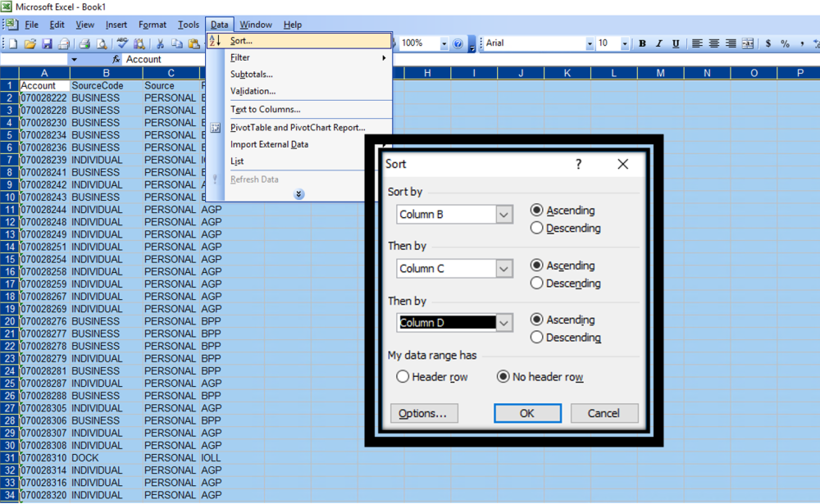Viewport: 820px width, 504px height.
Task: Enable the Header row option
Action: tap(403, 376)
